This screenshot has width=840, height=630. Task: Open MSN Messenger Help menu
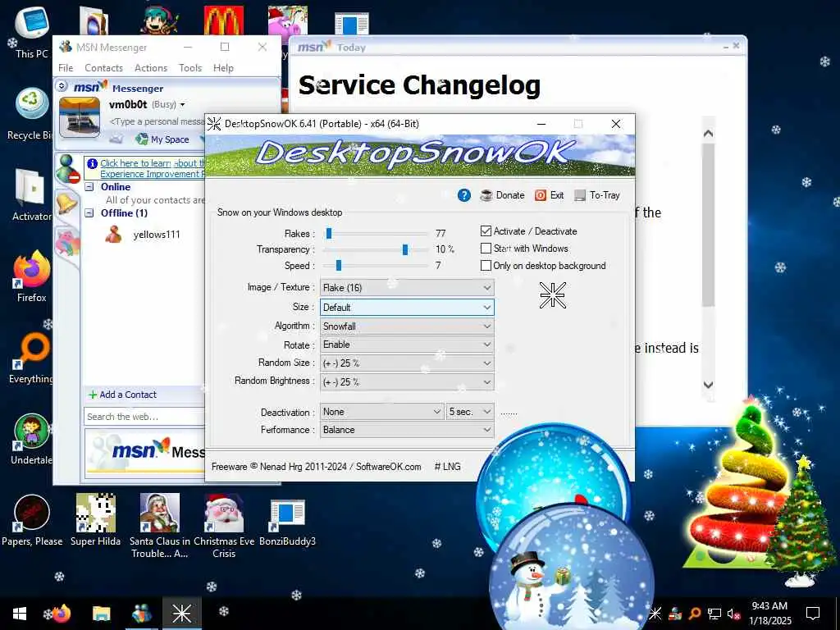223,68
